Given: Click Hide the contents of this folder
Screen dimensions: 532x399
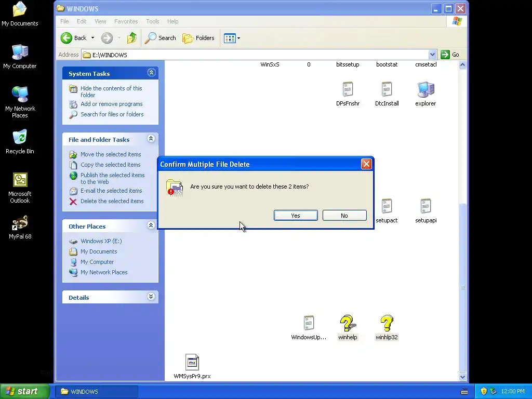Looking at the screenshot, I should coord(111,91).
